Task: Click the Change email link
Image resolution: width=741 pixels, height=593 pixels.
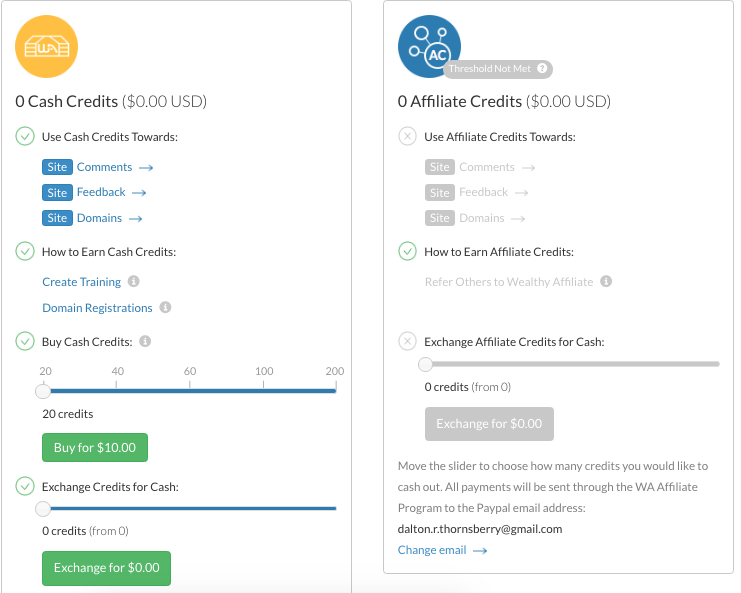Action: (431, 550)
